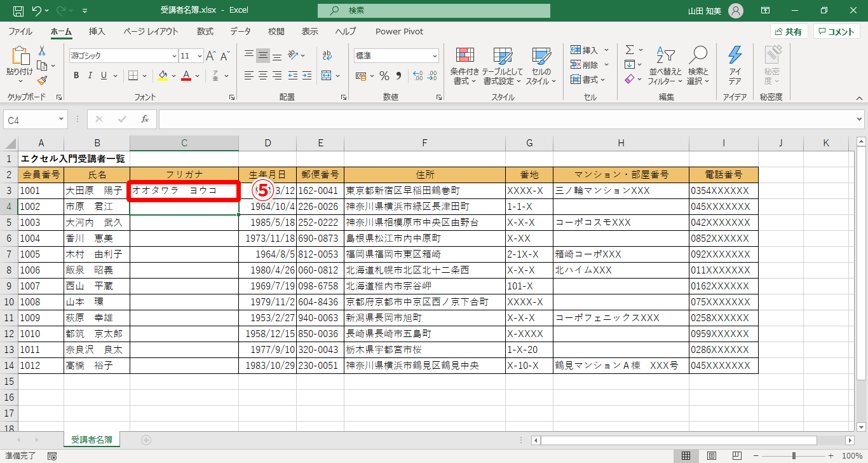Switch to the データ tab
868x463 pixels.
pyautogui.click(x=241, y=31)
